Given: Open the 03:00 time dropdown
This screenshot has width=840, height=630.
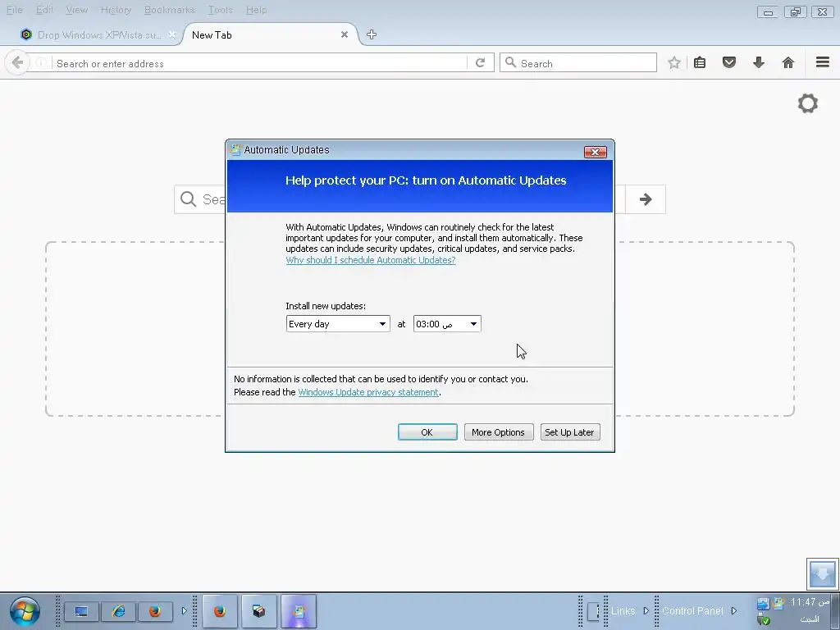Looking at the screenshot, I should (447, 323).
